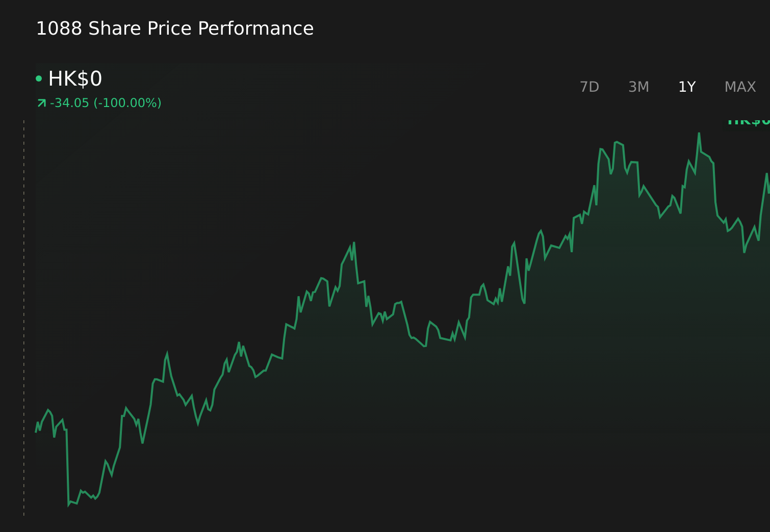The height and width of the screenshot is (532, 770).
Task: Click the arrow icon beside -34.05
Action: coord(41,103)
